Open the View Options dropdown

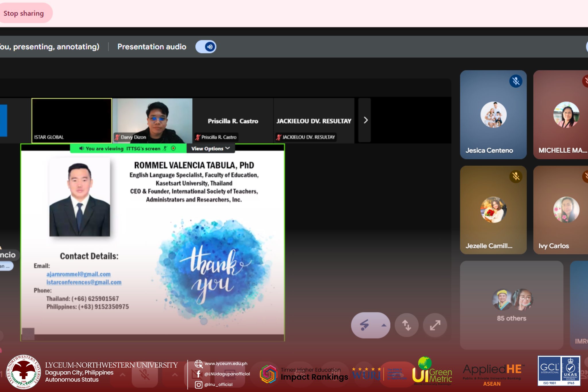pos(210,148)
